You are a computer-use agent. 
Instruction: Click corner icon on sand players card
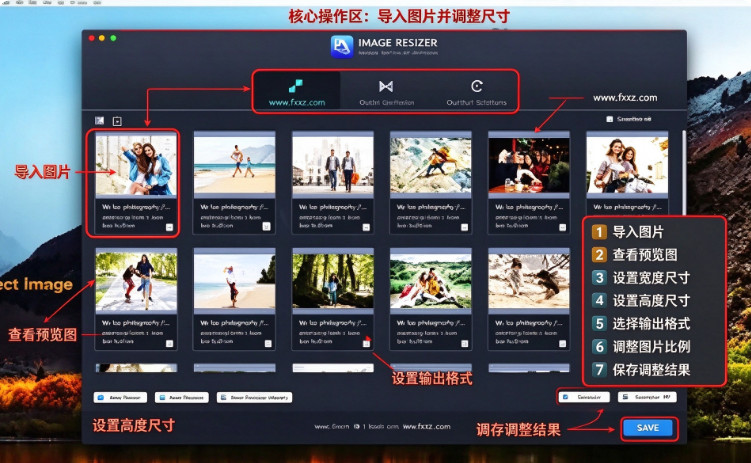562,344
